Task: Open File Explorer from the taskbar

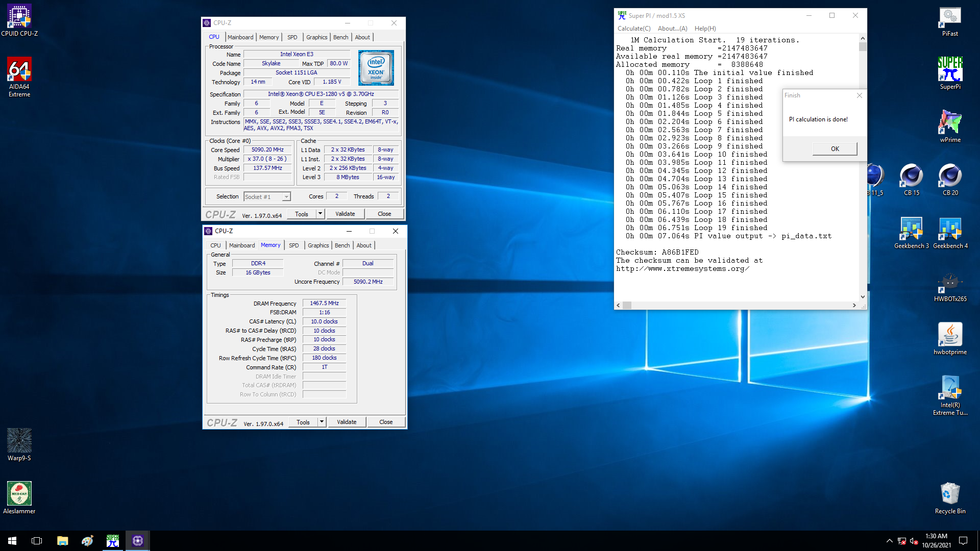Action: point(62,541)
